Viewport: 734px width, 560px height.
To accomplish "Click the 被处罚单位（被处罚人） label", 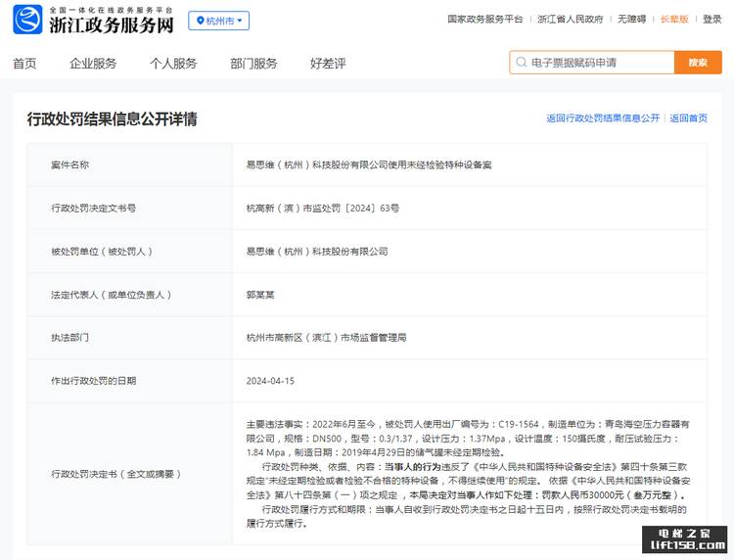I will click(x=102, y=252).
